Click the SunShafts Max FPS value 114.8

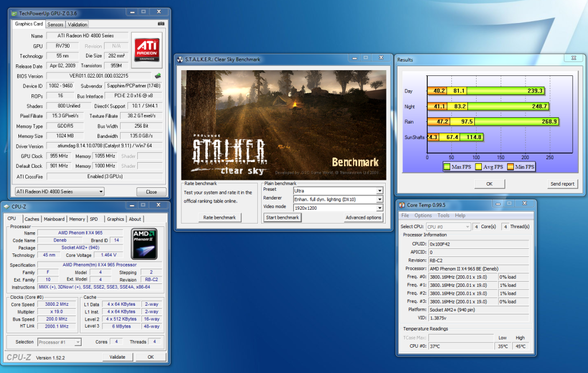474,137
